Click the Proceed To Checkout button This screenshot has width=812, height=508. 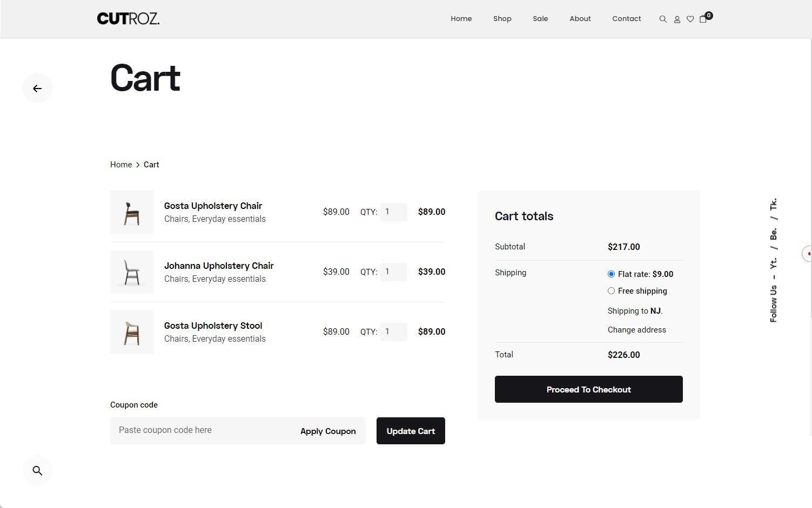tap(588, 389)
